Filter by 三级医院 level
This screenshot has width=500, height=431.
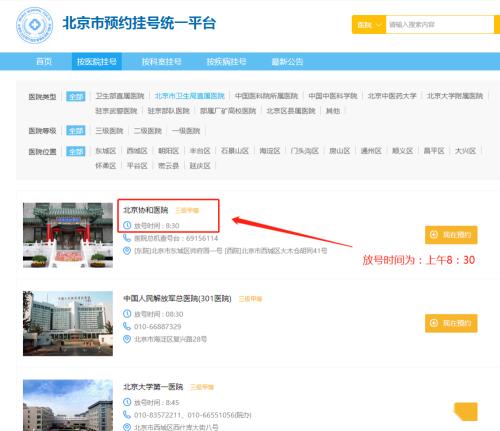[x=109, y=131]
